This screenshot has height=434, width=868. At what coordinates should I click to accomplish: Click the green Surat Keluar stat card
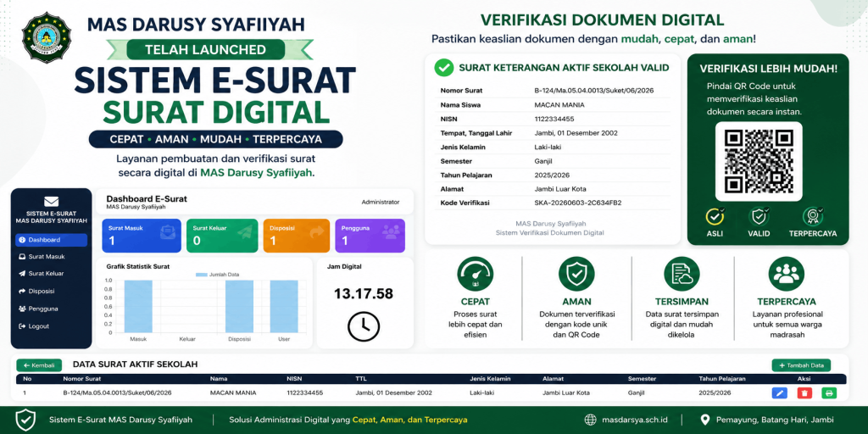(x=222, y=236)
